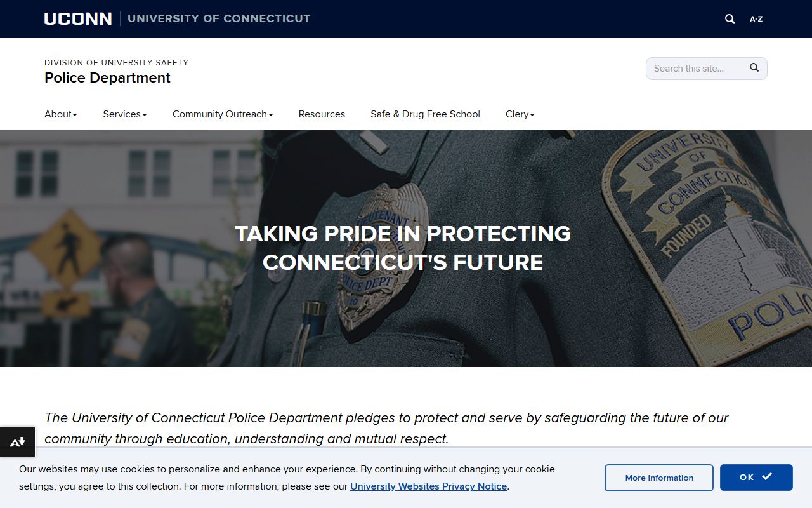Click the Police Department site title
This screenshot has width=812, height=508.
[107, 77]
